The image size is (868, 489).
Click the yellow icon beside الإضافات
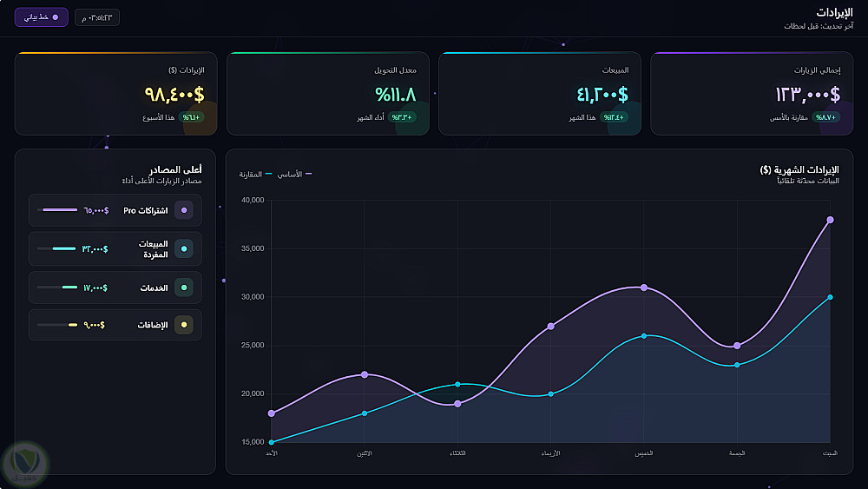tap(184, 325)
